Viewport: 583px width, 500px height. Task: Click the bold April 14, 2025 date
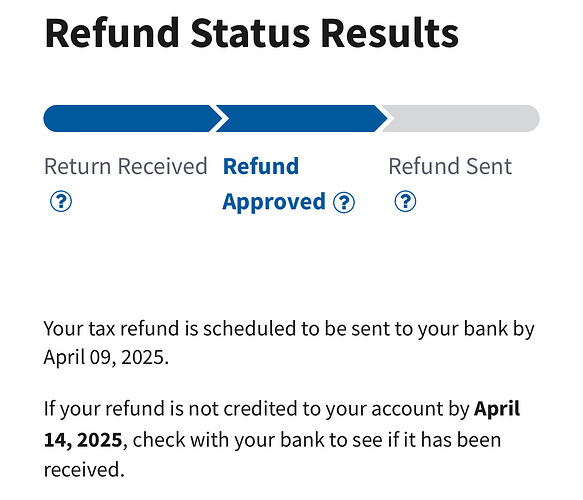(x=282, y=424)
